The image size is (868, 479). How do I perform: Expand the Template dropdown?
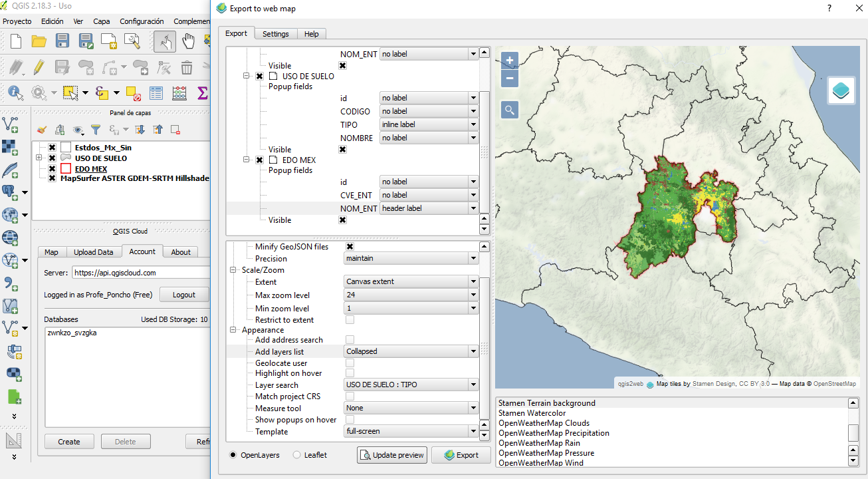(x=411, y=431)
